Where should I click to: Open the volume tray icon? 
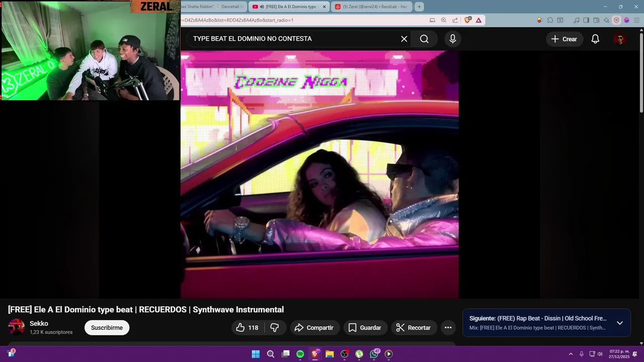(600, 354)
